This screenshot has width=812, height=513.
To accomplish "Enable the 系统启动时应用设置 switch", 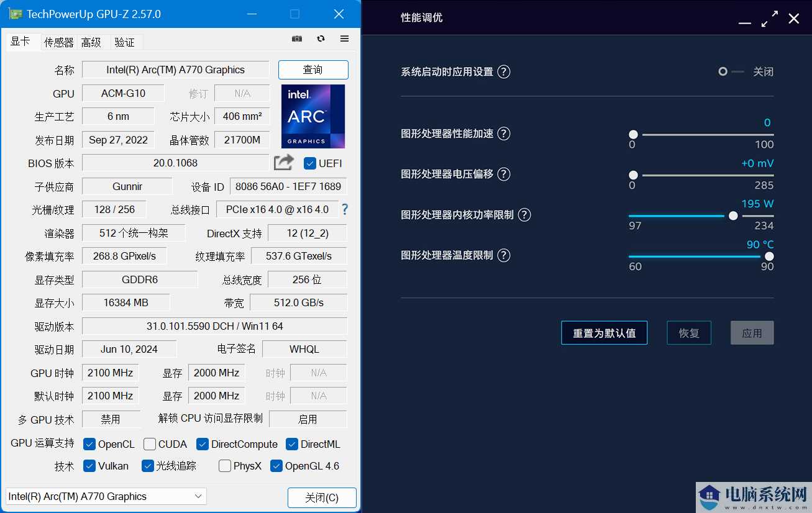I will (731, 71).
